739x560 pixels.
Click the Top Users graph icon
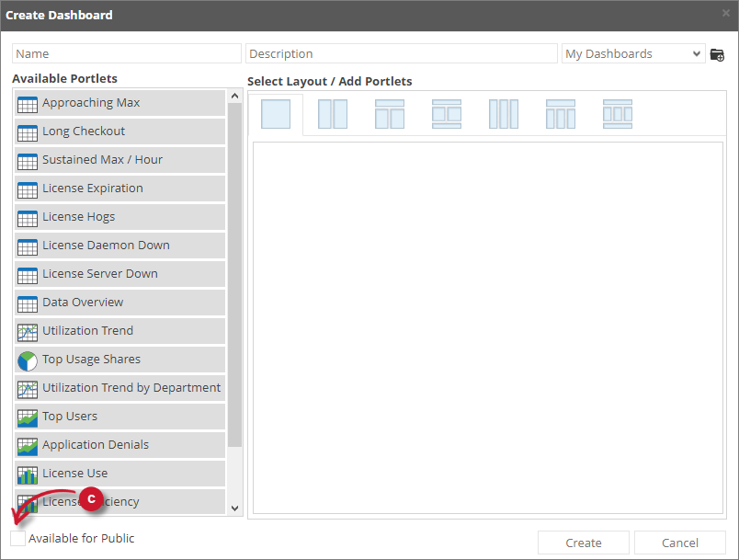28,417
